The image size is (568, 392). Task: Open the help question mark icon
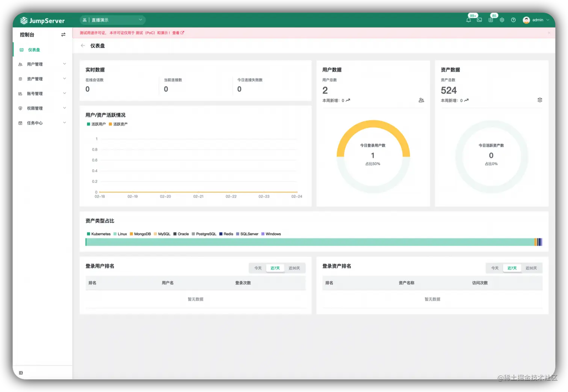(x=513, y=20)
